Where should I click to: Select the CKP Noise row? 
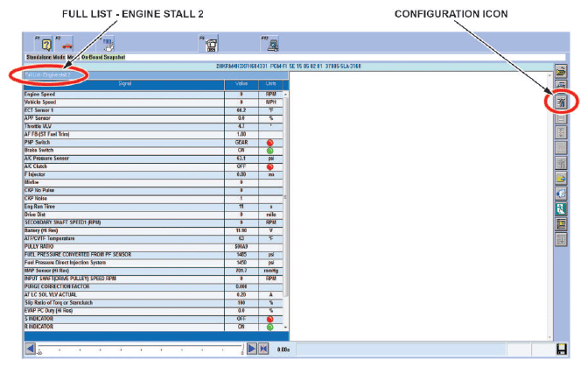tap(153, 199)
